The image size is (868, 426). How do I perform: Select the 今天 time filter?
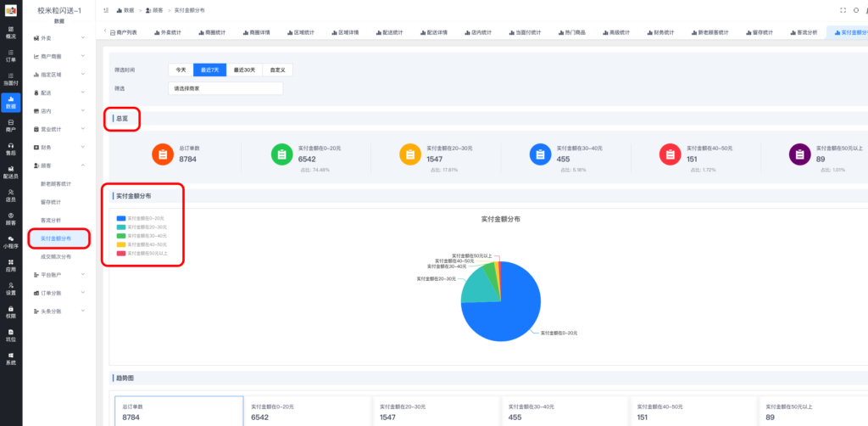[181, 70]
